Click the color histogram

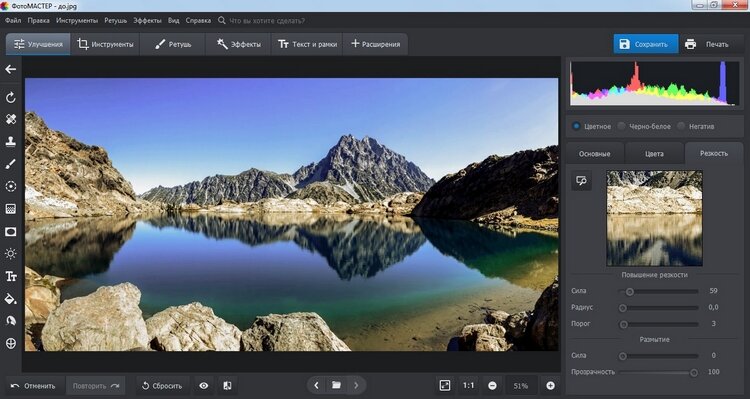[x=654, y=83]
